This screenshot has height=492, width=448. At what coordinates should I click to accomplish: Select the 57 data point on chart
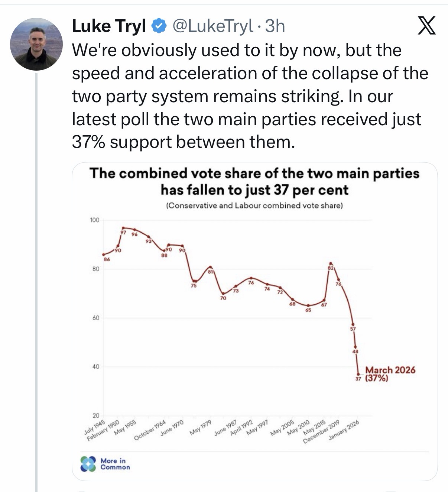(x=353, y=324)
